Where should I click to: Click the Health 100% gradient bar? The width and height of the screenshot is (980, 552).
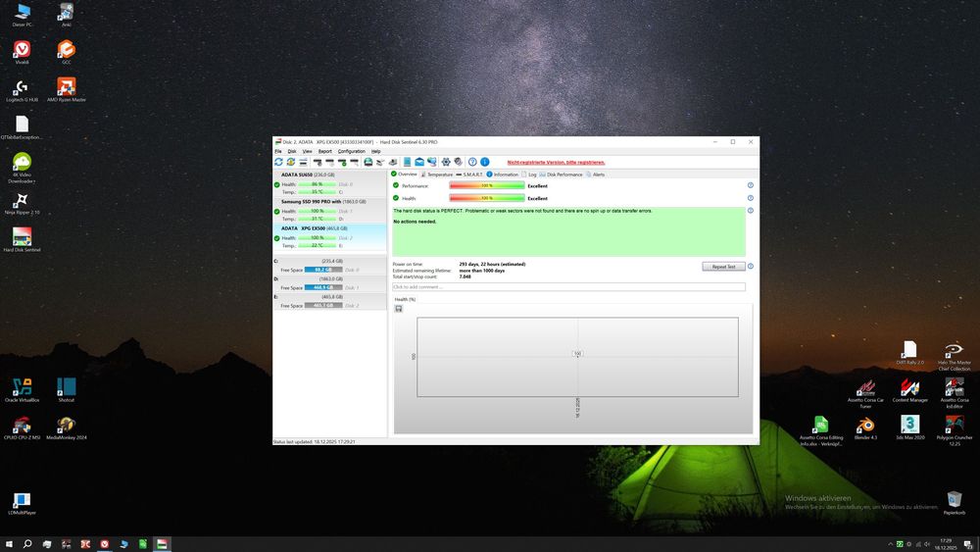pos(487,198)
